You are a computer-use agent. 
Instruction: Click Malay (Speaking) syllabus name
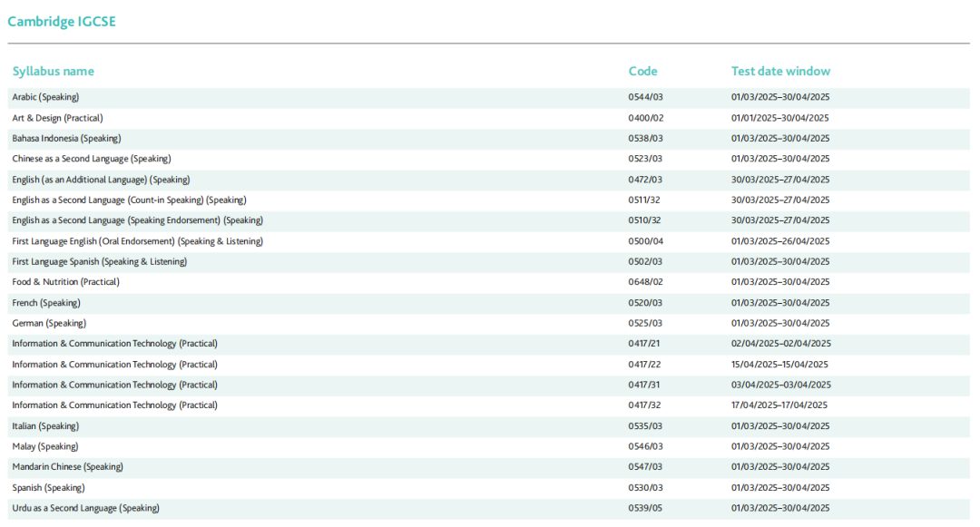click(x=45, y=446)
